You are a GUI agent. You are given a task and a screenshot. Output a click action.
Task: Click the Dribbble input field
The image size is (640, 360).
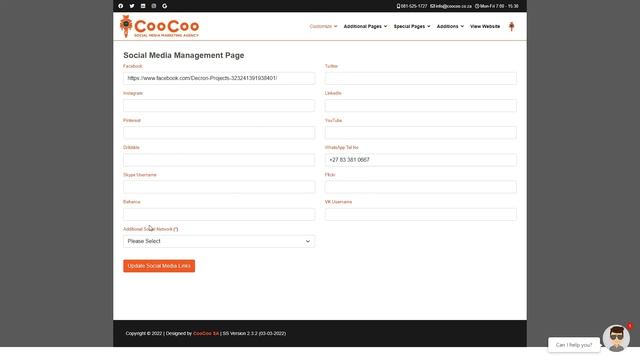219,160
